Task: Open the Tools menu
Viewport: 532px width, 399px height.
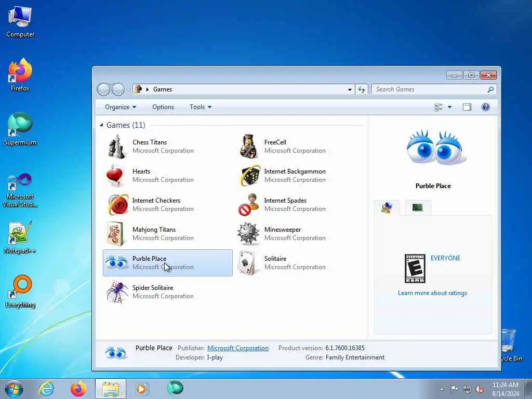Action: point(201,107)
